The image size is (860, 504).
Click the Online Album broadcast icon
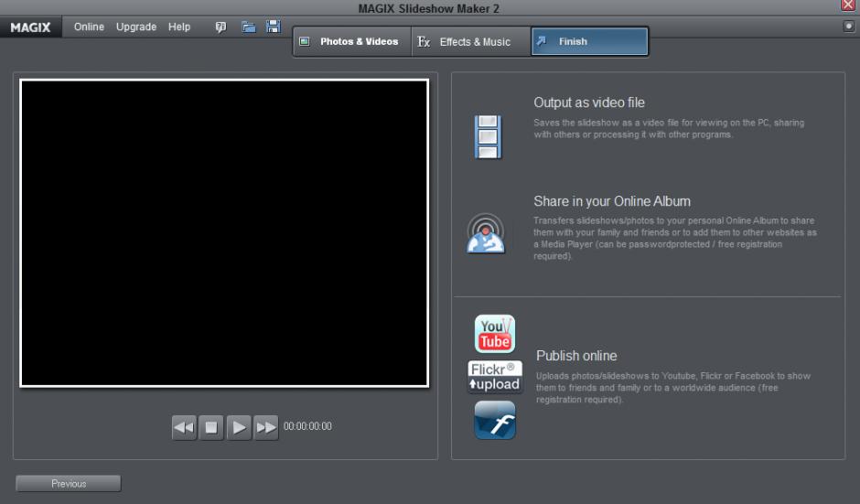point(486,233)
